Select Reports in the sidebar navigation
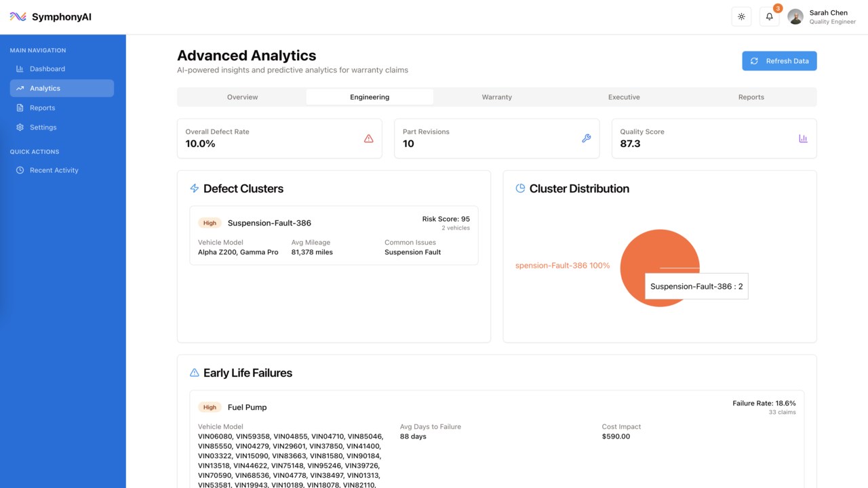This screenshot has width=868, height=488. pos(42,108)
